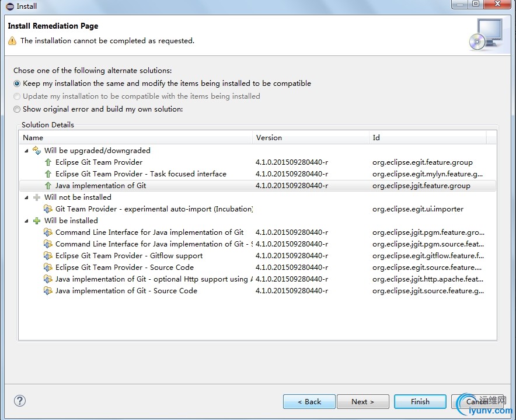Select Java implementation of Git row

point(257,185)
